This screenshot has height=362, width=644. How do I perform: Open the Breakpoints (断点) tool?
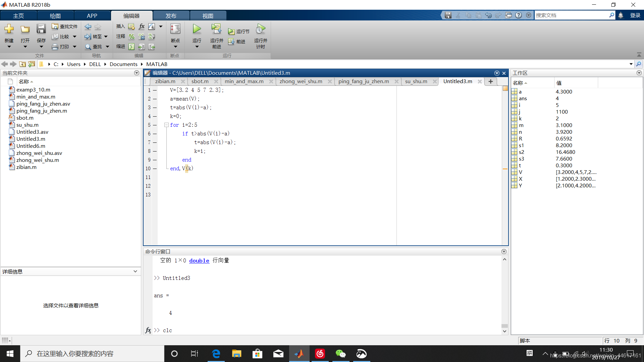coord(175,29)
